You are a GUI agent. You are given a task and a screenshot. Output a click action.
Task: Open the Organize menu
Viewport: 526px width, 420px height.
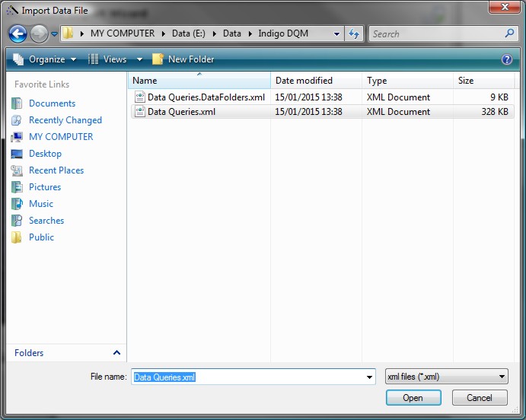coord(46,59)
